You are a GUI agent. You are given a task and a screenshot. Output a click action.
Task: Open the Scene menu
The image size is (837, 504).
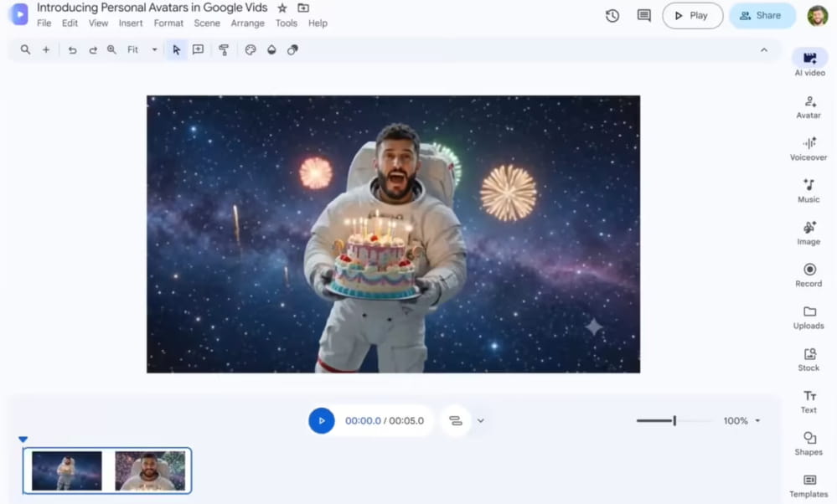click(x=207, y=23)
